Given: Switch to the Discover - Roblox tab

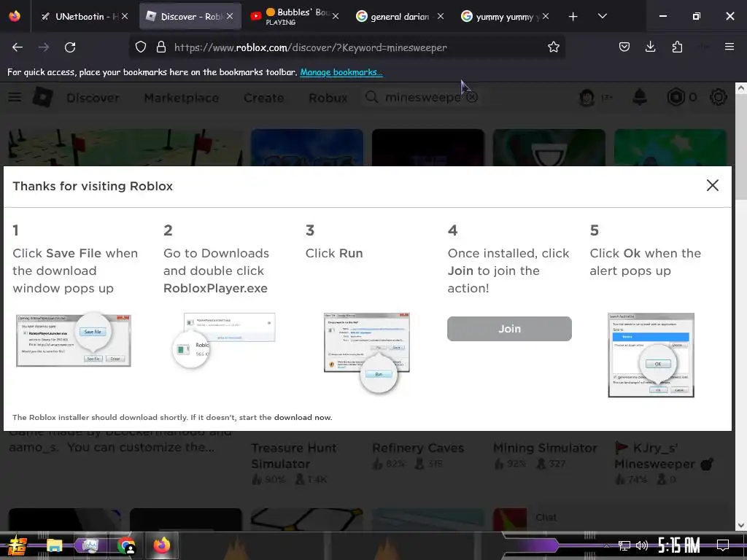Looking at the screenshot, I should click(190, 16).
